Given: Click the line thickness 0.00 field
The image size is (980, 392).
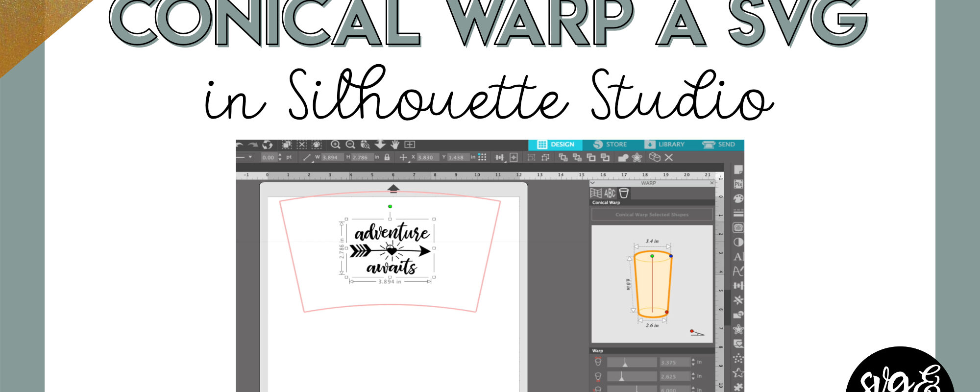Looking at the screenshot, I should click(x=269, y=157).
